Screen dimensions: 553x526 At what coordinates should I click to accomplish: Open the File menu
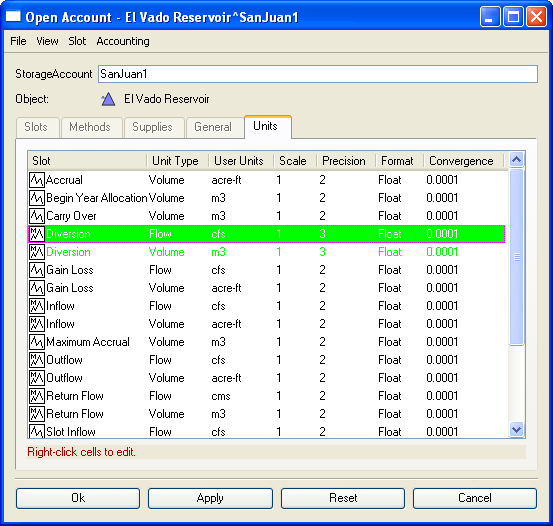click(x=18, y=41)
